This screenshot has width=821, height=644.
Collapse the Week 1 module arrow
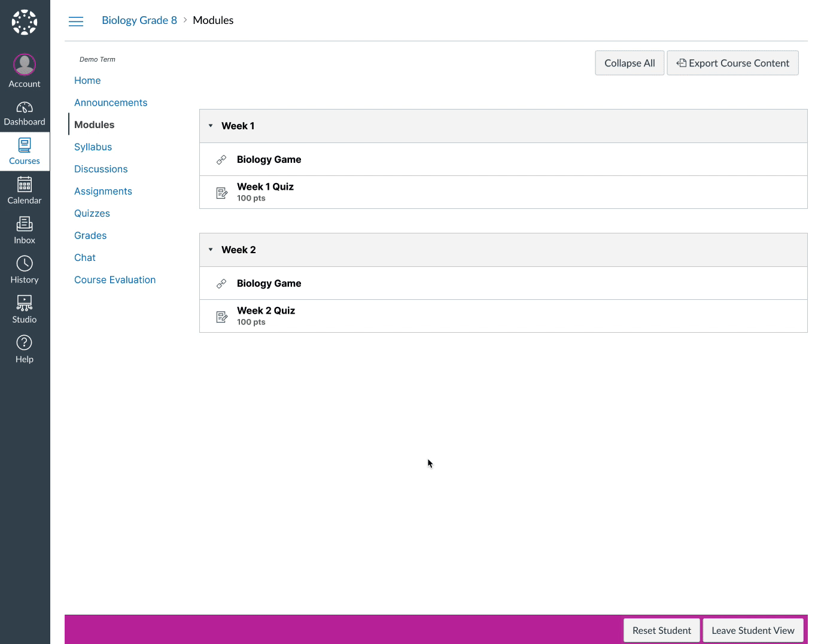(x=211, y=126)
